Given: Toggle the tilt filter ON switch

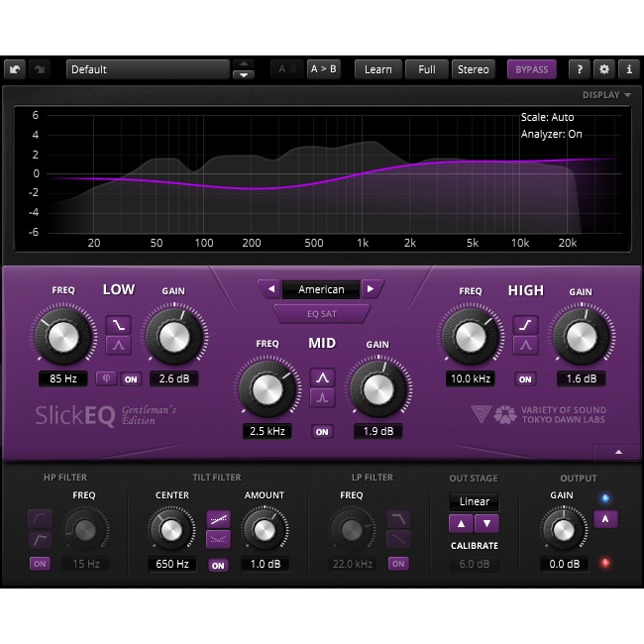Looking at the screenshot, I should coord(218,565).
